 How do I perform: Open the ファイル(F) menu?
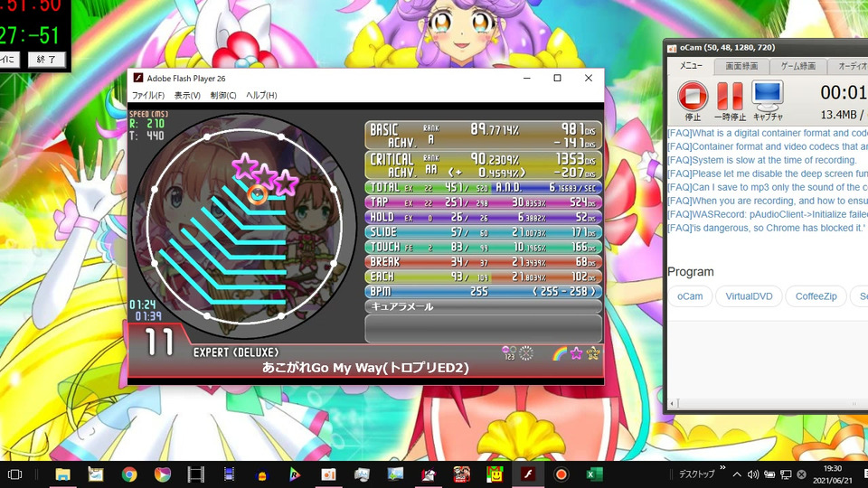click(147, 95)
